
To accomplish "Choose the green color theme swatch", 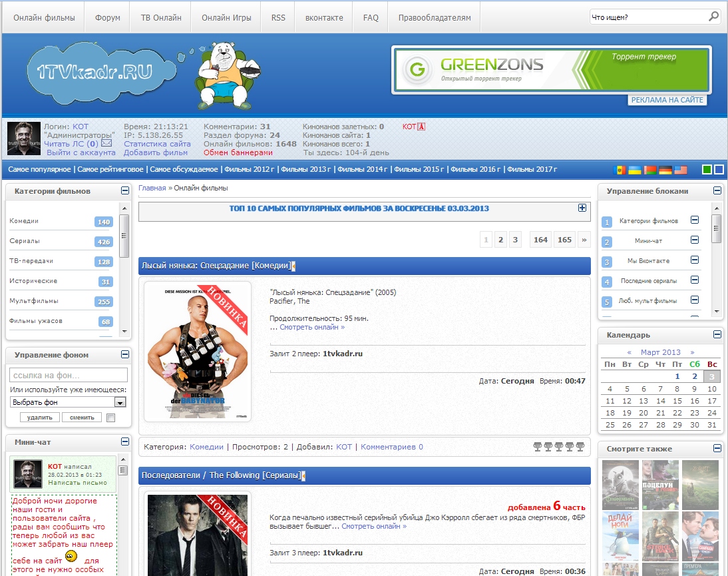I will coord(707,170).
